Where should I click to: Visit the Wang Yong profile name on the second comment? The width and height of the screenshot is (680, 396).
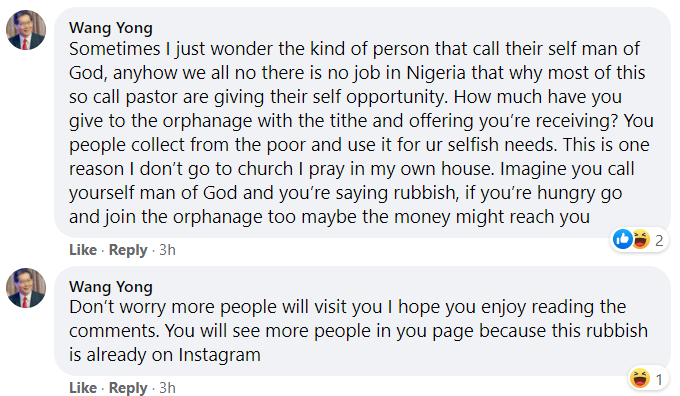111,287
